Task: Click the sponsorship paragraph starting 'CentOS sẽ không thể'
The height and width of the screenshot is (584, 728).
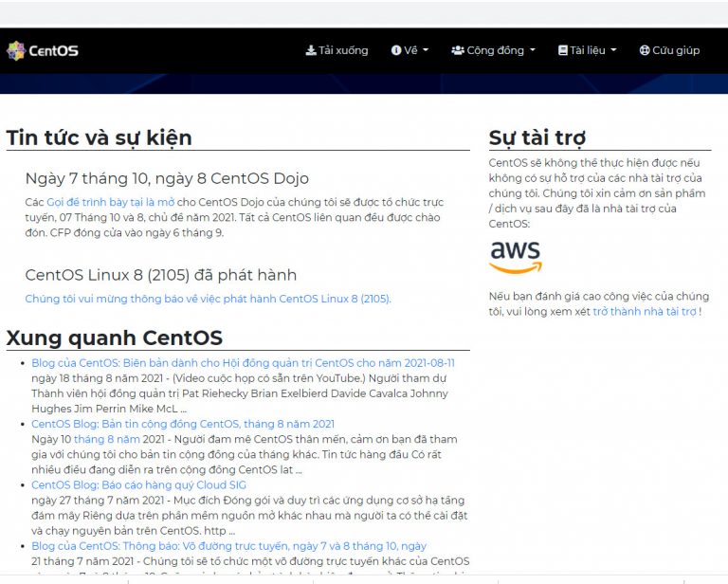Action: (597, 193)
